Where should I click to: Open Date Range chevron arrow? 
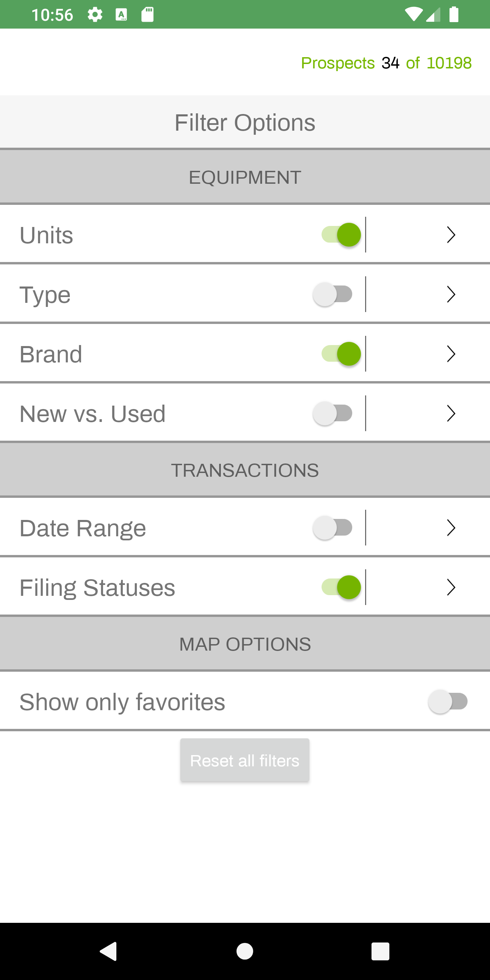[x=451, y=528]
